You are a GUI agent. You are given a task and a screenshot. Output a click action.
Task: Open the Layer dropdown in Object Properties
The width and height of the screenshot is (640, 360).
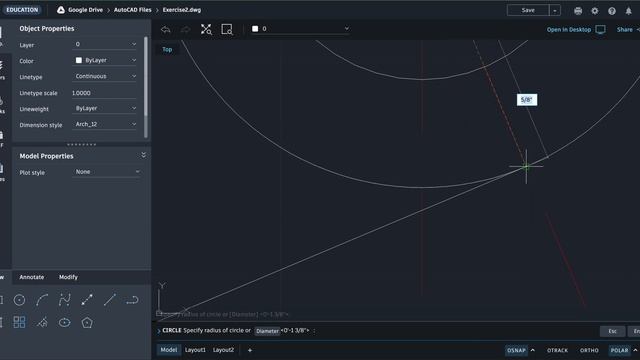click(x=104, y=44)
